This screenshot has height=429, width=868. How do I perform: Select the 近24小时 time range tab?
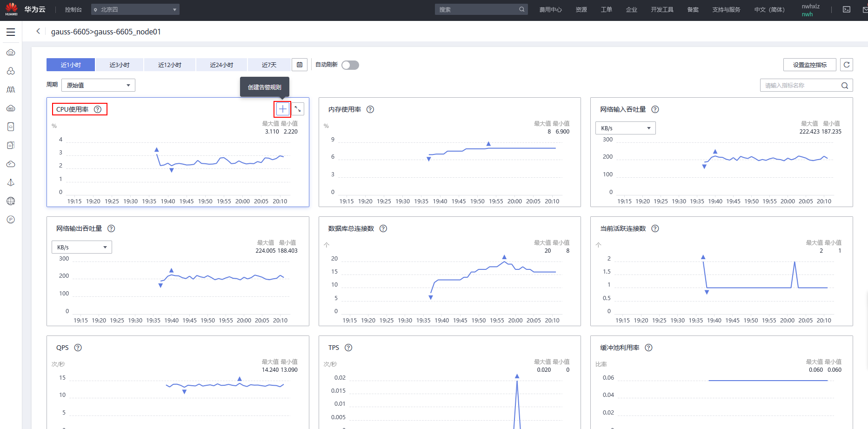coord(221,65)
